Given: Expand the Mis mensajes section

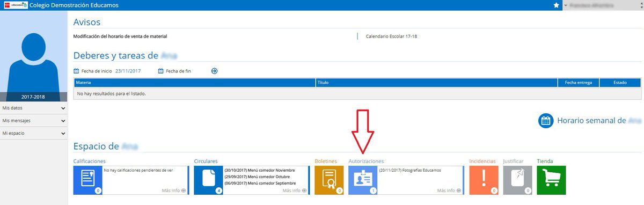Looking at the screenshot, I should tap(34, 120).
